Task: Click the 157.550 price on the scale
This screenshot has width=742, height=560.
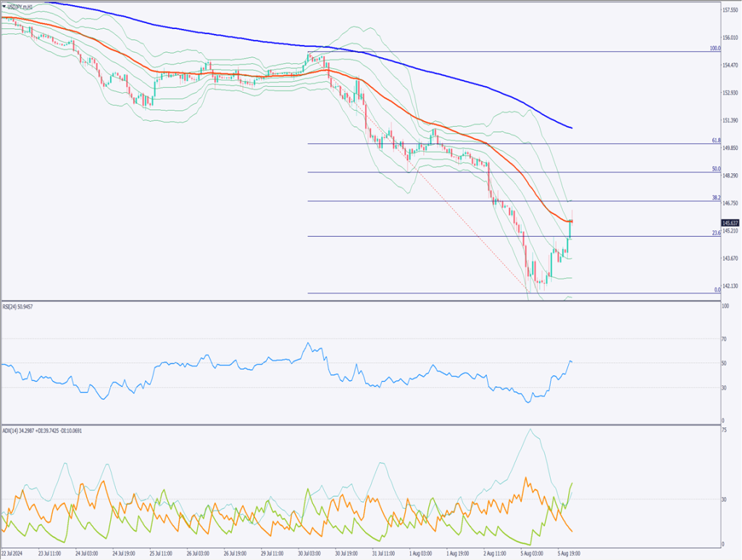Action: point(730,10)
